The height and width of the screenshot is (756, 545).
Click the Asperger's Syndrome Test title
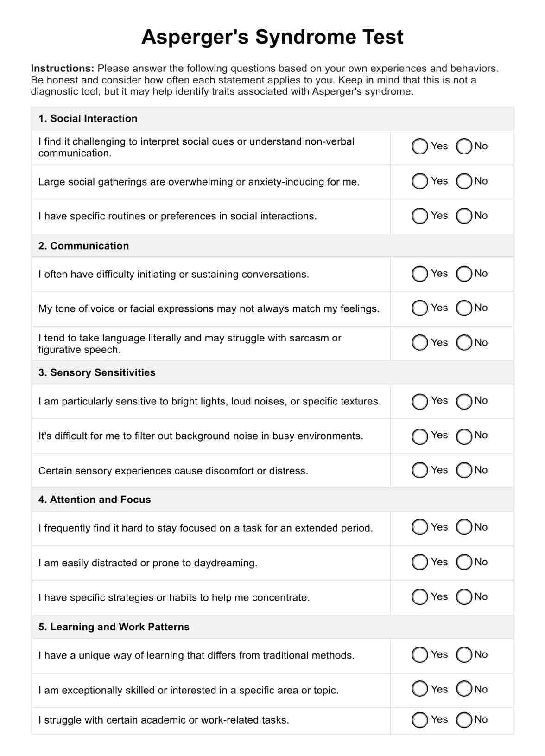(x=272, y=37)
